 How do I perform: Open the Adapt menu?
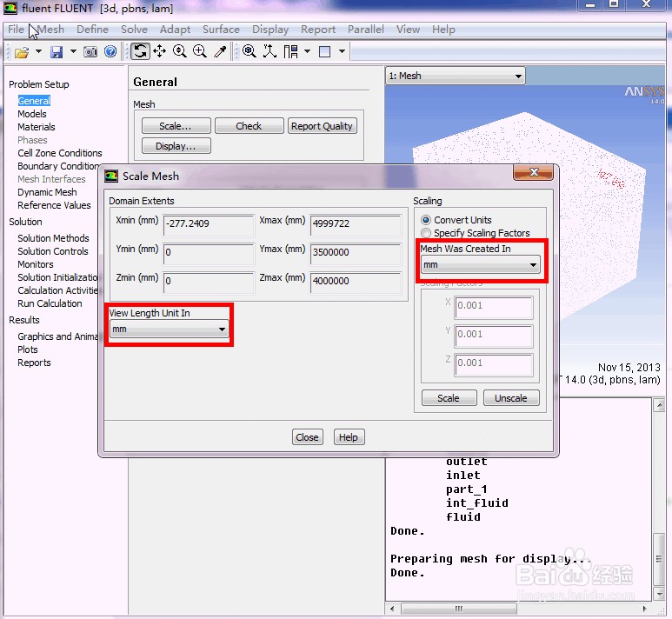[x=175, y=30]
